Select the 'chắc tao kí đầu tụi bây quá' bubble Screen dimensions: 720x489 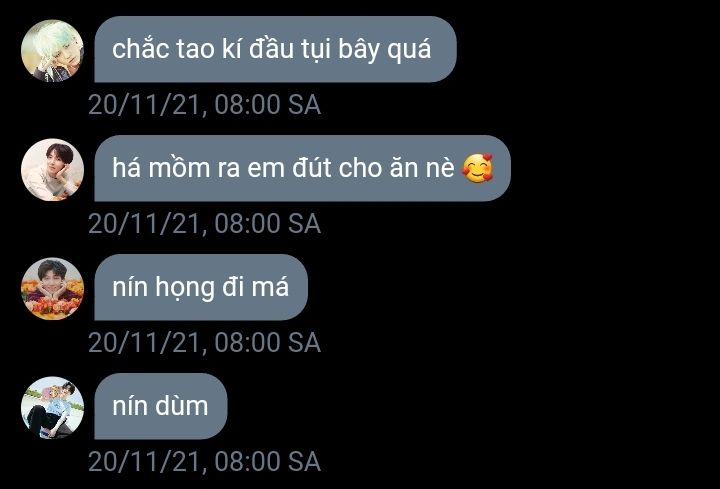click(x=276, y=49)
